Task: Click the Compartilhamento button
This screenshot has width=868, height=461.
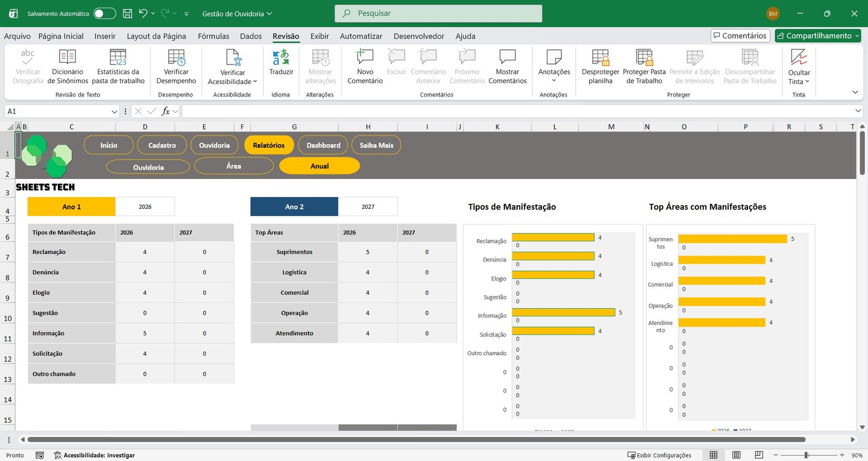Action: (x=814, y=36)
